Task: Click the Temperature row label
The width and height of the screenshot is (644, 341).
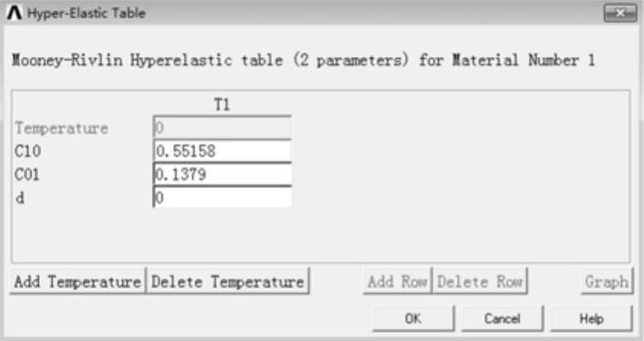Action: [x=61, y=129]
